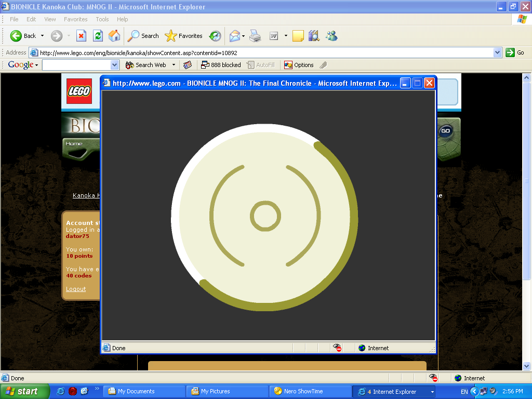The image size is (532, 399).
Task: Click the Mail envelope icon
Action: coord(234,36)
